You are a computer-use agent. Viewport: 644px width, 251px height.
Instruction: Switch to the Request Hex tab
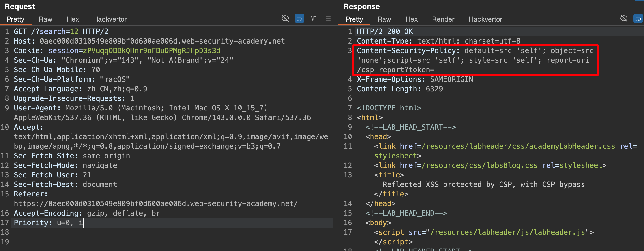(73, 19)
